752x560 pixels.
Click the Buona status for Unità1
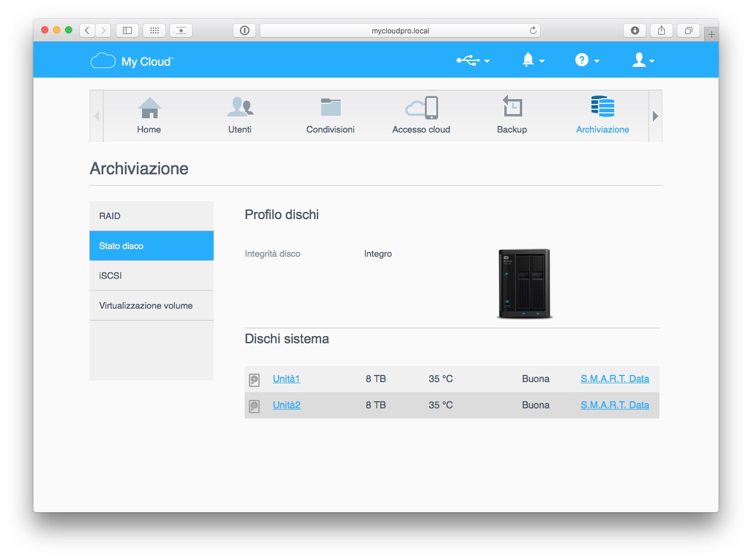pyautogui.click(x=536, y=379)
